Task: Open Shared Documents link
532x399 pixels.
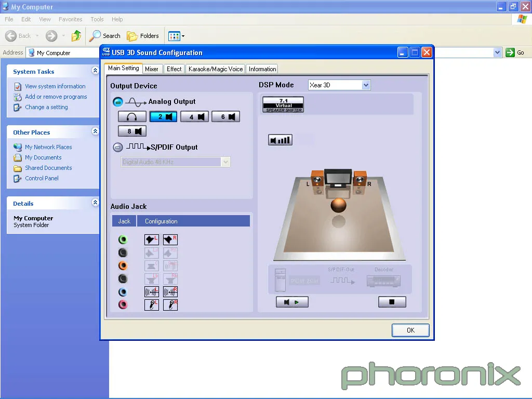Action: click(48, 168)
